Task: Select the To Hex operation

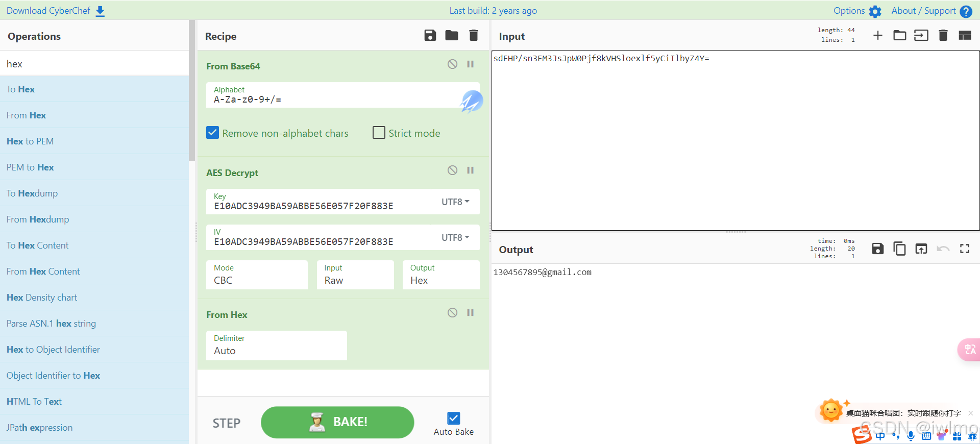Action: pyautogui.click(x=94, y=89)
